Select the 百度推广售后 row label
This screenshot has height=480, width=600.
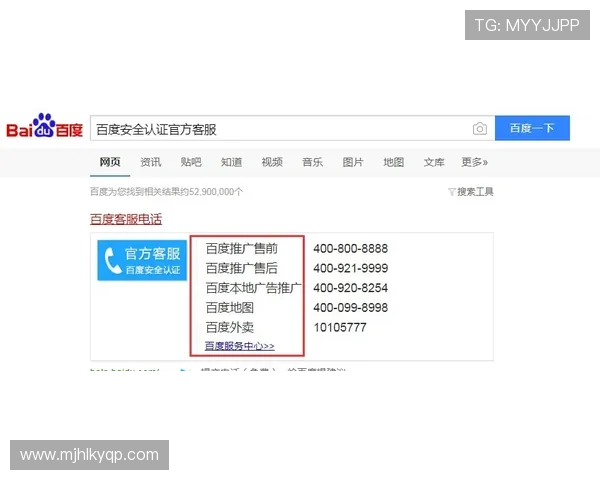click(x=241, y=268)
